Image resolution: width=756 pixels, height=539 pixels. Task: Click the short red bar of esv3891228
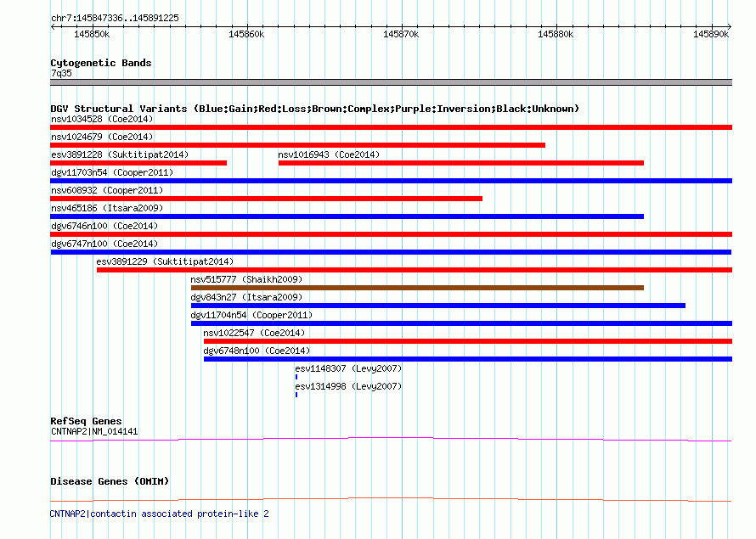(138, 163)
